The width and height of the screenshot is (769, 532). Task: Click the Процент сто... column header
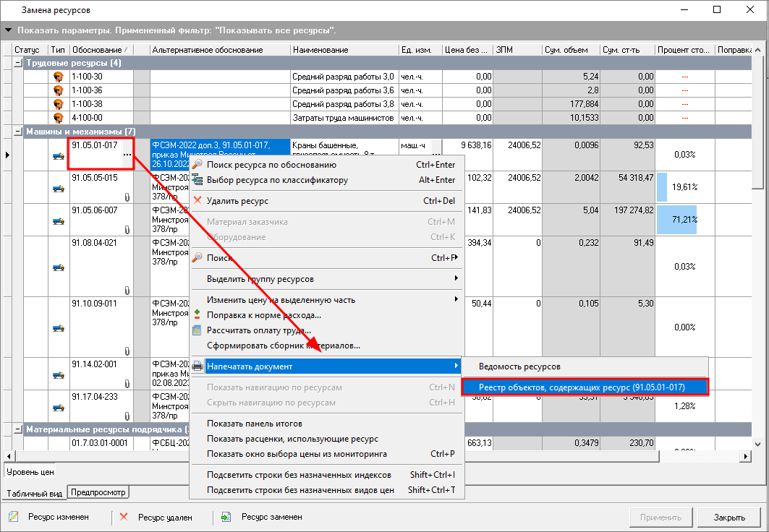(684, 49)
